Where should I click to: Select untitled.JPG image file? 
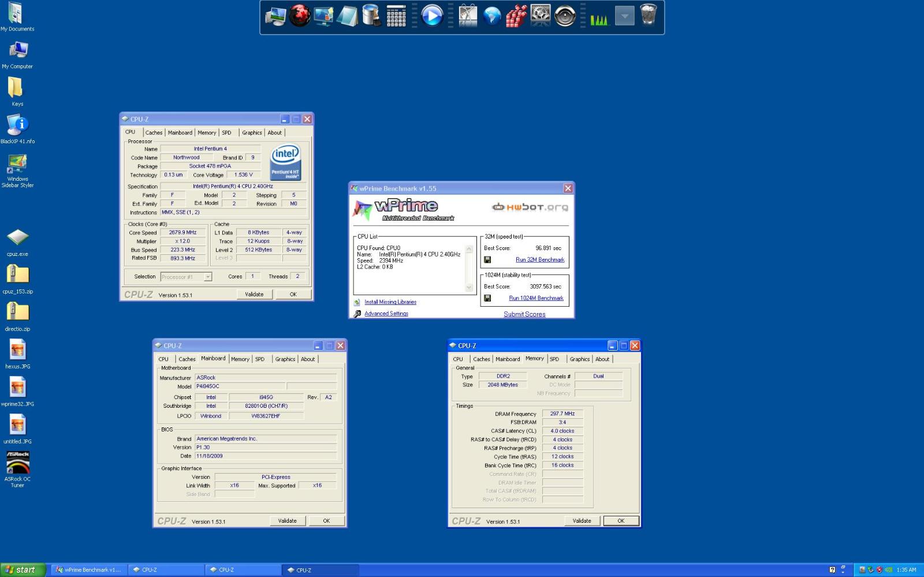17,429
